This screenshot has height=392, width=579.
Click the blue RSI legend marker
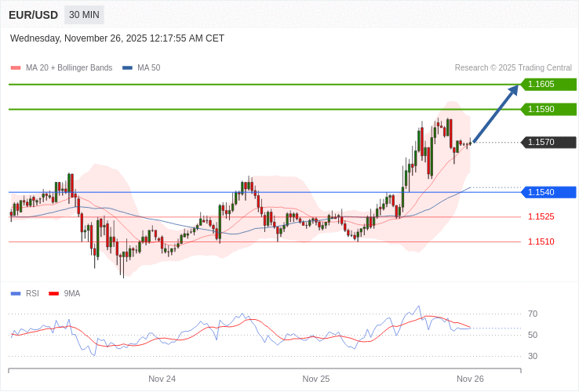[x=16, y=294]
